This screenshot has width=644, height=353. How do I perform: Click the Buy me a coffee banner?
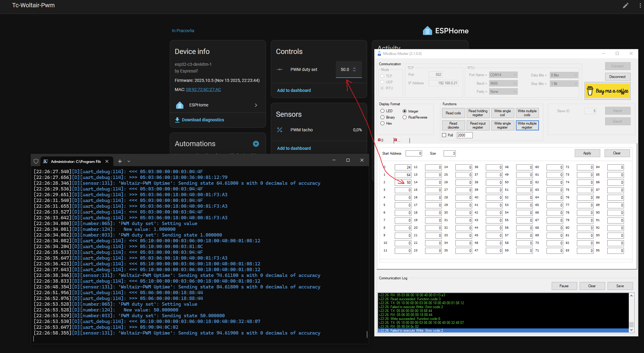[x=608, y=91]
